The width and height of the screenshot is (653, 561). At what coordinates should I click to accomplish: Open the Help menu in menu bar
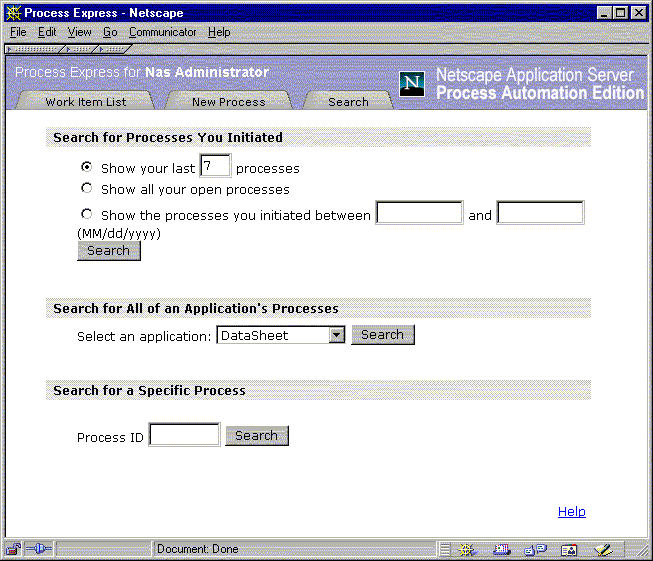pyautogui.click(x=219, y=32)
